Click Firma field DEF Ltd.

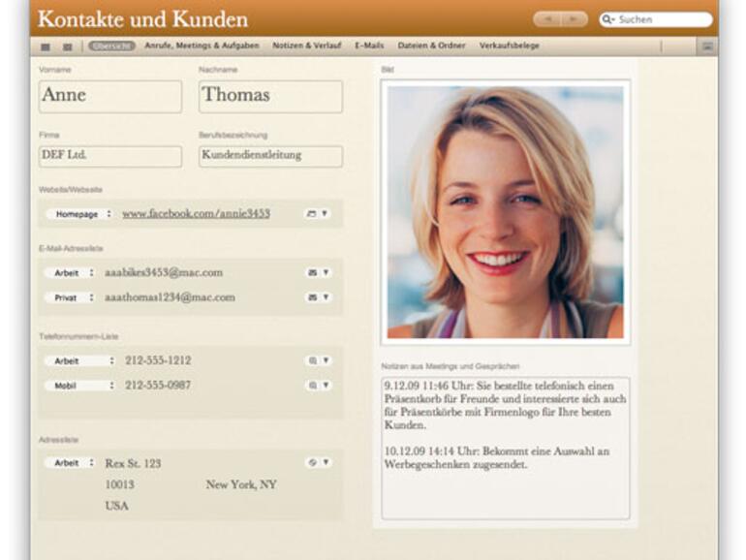110,157
